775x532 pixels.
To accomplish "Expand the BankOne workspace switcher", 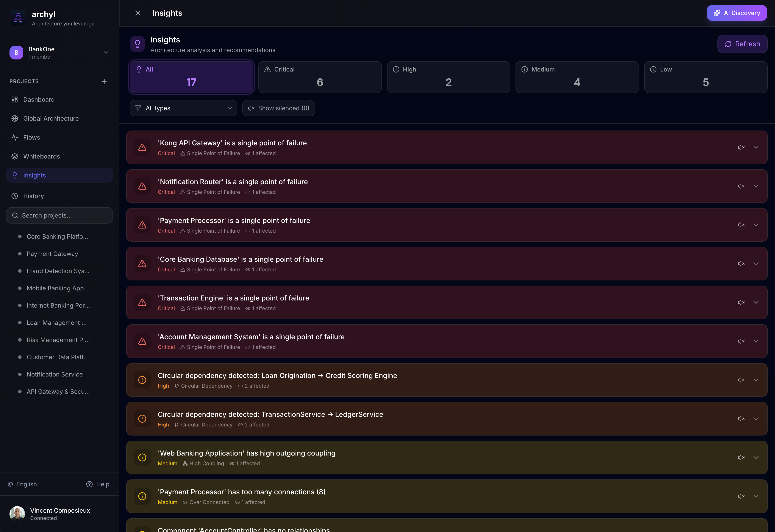I will click(106, 53).
